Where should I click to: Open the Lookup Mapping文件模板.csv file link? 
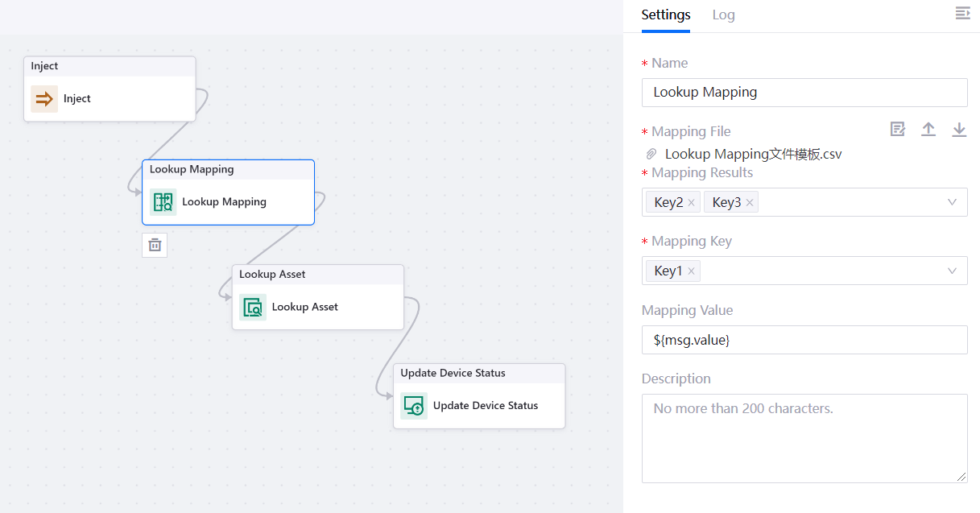tap(753, 154)
